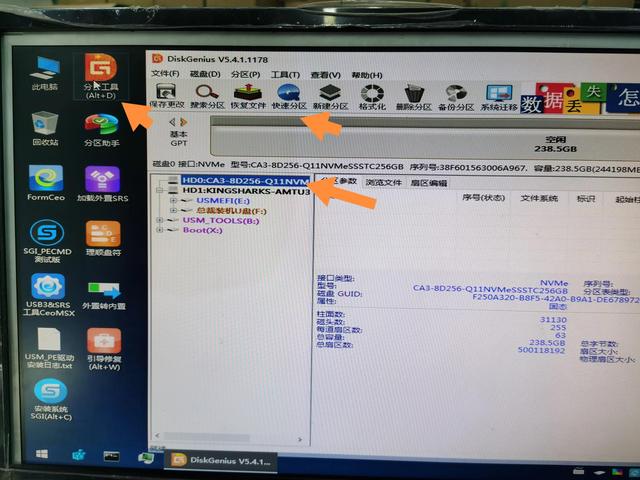Open 分区助手 desktop shortcut

pos(101,130)
